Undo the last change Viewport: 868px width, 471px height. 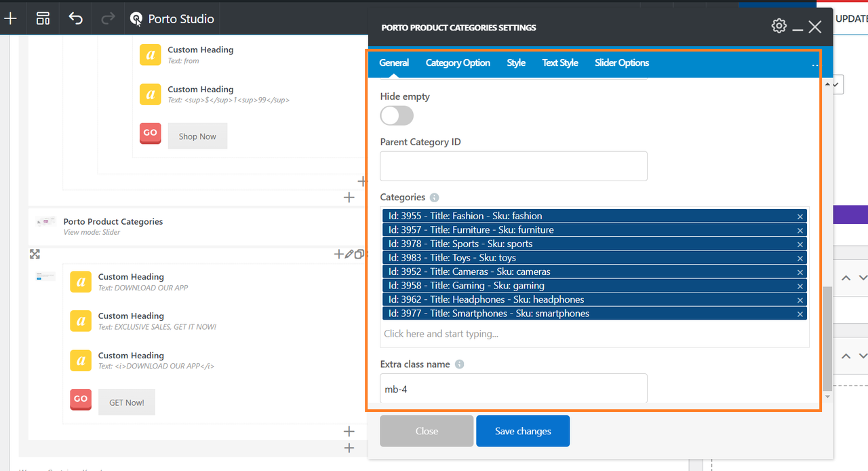point(75,18)
